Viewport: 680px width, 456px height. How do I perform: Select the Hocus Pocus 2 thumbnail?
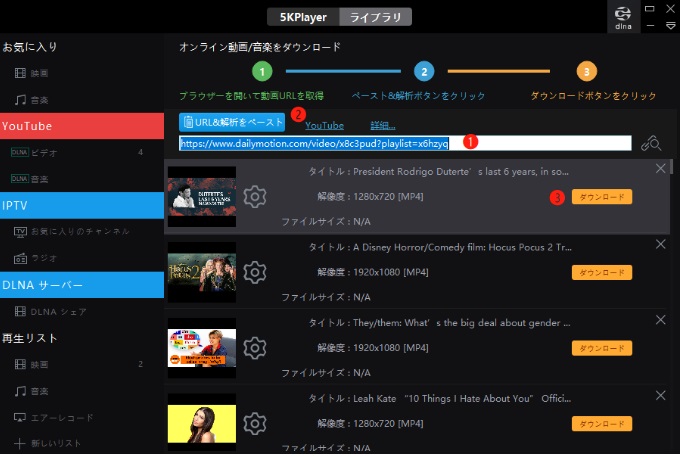tap(202, 272)
